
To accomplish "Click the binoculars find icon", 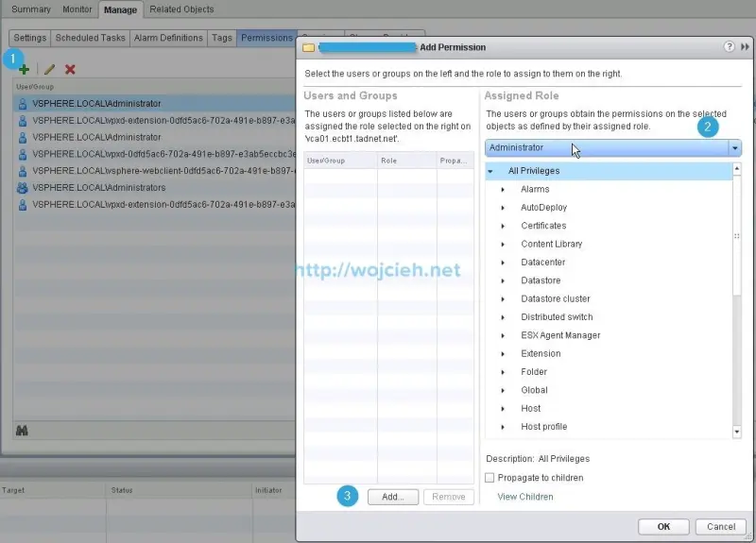I will (22, 431).
